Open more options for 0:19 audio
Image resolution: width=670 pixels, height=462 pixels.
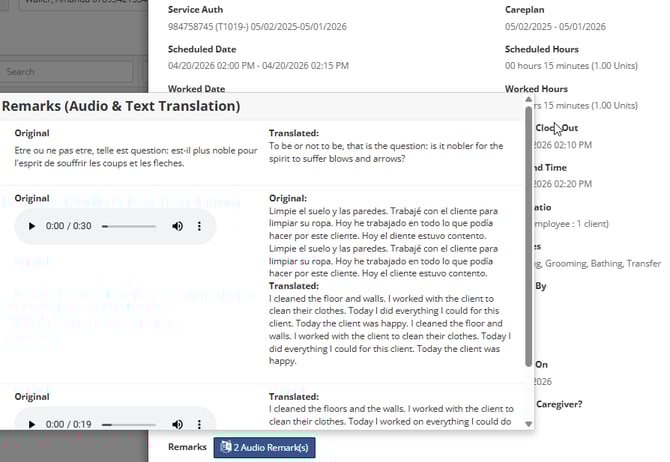(x=199, y=424)
